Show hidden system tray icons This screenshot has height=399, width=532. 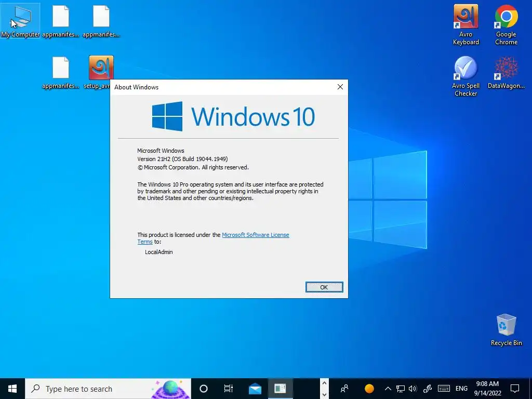pyautogui.click(x=388, y=389)
